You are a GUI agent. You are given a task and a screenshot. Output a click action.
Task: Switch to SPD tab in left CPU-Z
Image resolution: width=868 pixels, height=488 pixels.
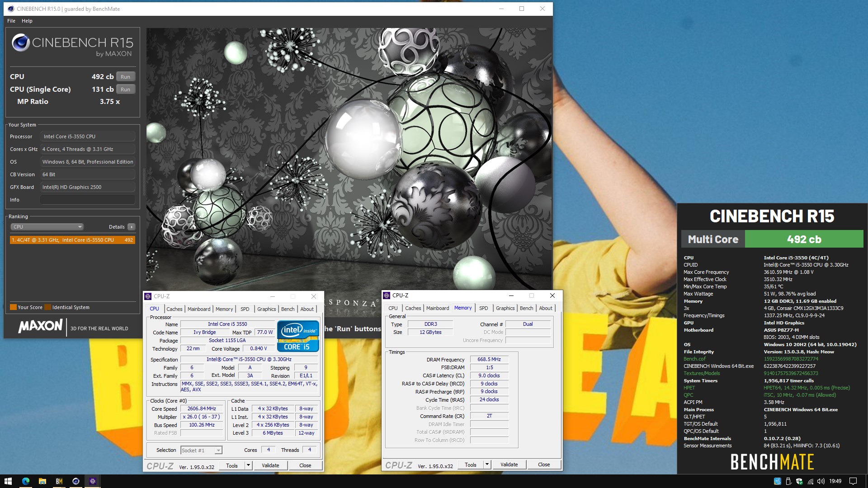pyautogui.click(x=245, y=309)
